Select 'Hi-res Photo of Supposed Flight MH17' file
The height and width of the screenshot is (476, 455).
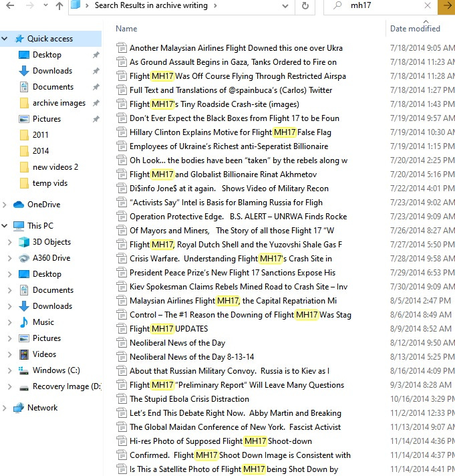220,441
